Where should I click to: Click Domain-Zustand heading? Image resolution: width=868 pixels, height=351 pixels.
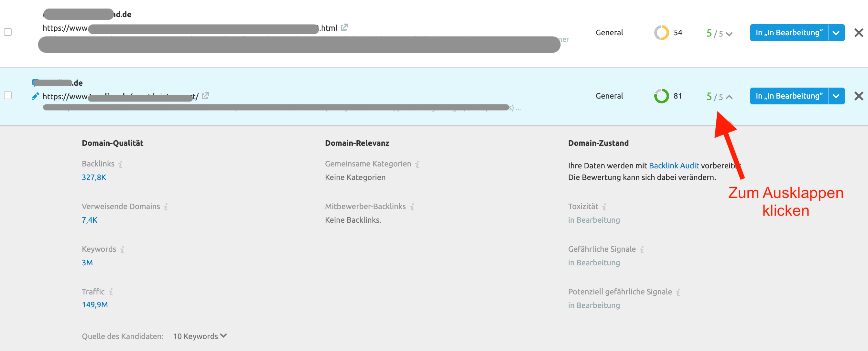pos(598,143)
